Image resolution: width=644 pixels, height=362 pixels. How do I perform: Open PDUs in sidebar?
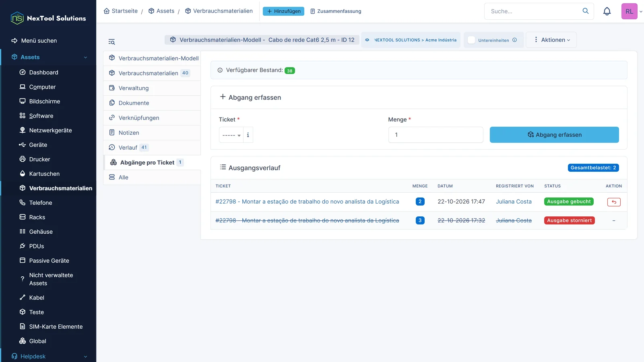36,246
